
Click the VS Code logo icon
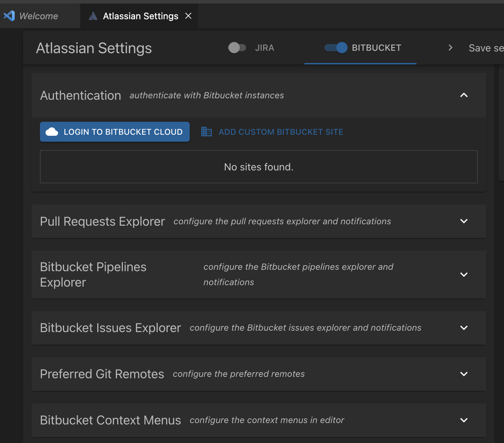(x=9, y=16)
